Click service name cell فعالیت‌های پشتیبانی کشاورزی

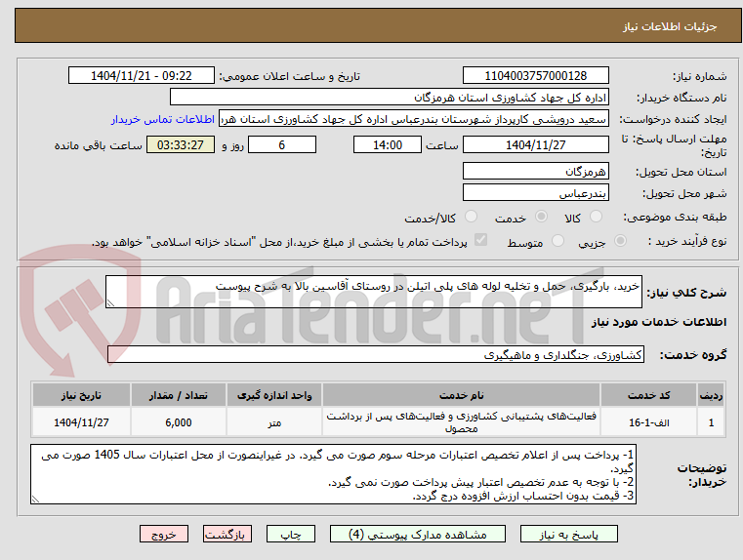point(461,422)
